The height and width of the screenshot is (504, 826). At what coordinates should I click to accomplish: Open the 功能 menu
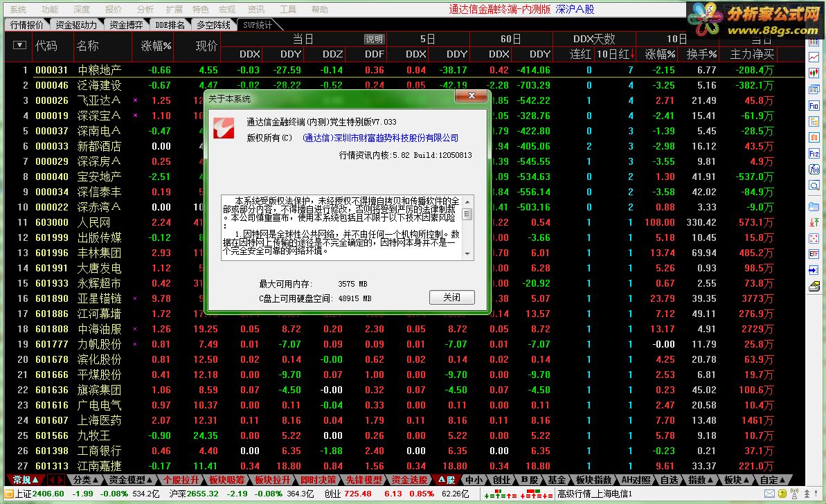coord(50,10)
